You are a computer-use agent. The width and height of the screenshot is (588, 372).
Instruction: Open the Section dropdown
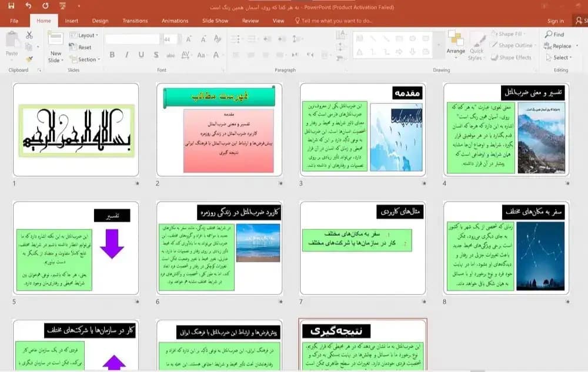[x=85, y=59]
